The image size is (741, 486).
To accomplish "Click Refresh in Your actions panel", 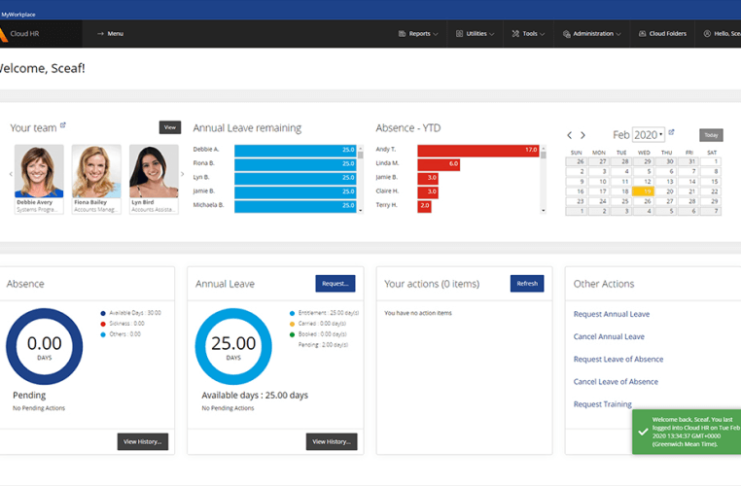I will click(527, 283).
